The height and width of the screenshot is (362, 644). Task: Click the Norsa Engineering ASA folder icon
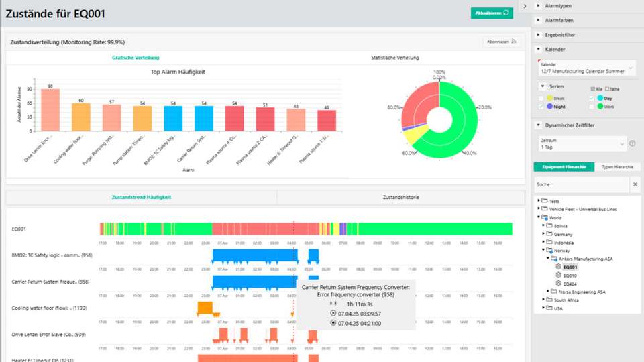(x=553, y=292)
